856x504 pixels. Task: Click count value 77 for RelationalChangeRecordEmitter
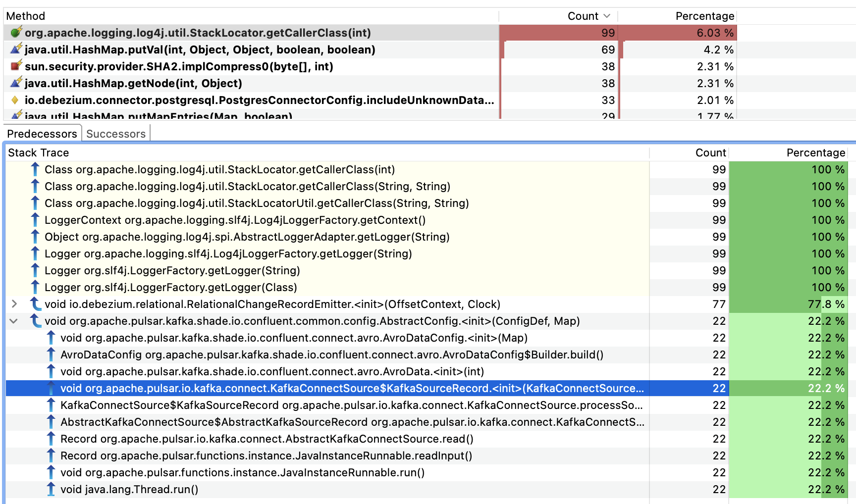pos(719,304)
